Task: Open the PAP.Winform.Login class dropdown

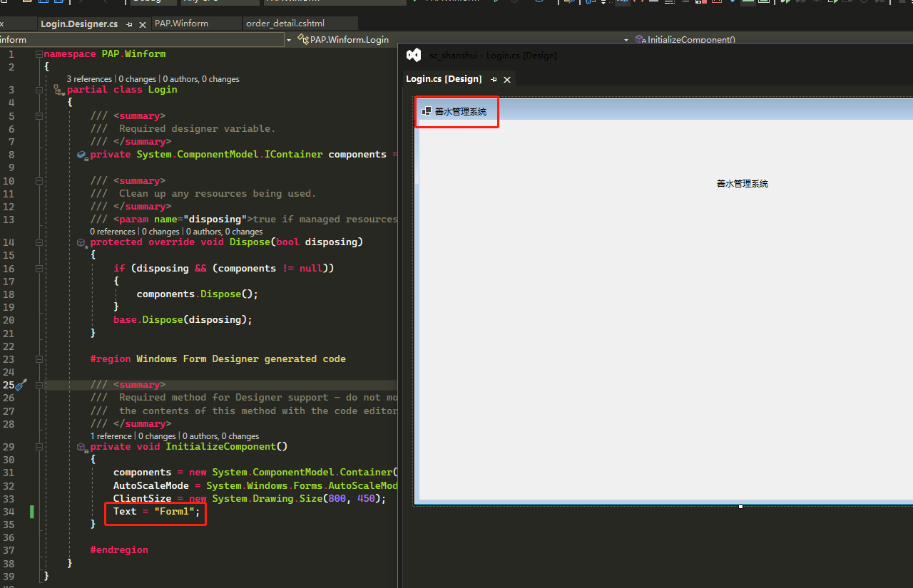Action: pos(464,40)
